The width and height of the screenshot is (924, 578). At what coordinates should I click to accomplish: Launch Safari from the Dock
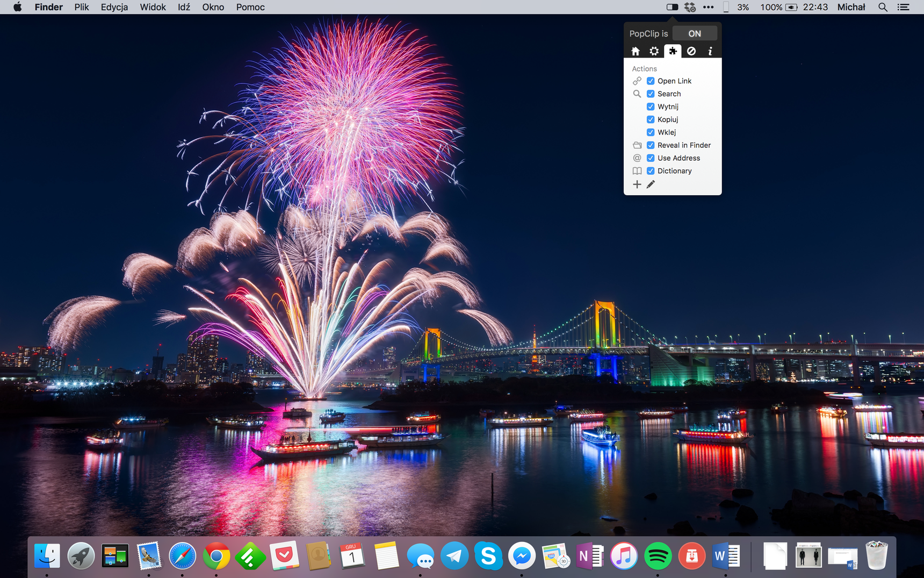(183, 556)
